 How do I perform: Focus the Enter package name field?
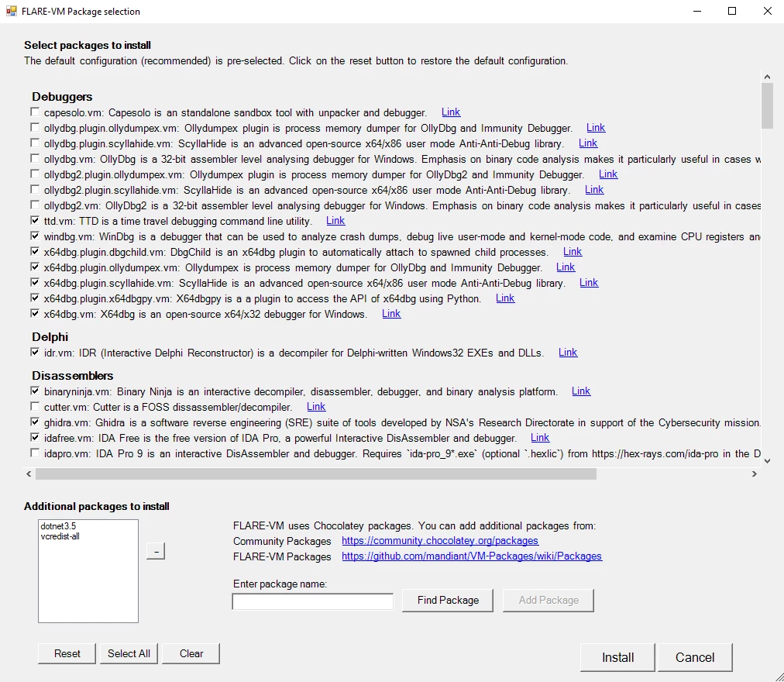312,601
